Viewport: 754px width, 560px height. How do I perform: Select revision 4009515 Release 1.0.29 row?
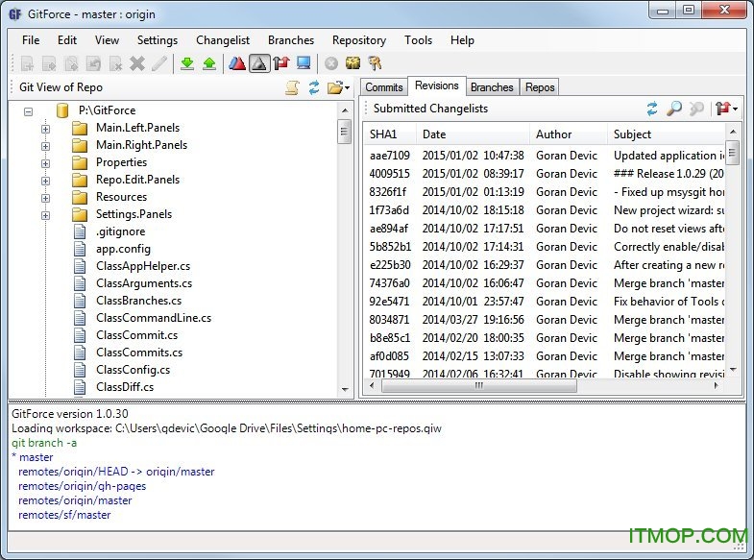[x=544, y=174]
